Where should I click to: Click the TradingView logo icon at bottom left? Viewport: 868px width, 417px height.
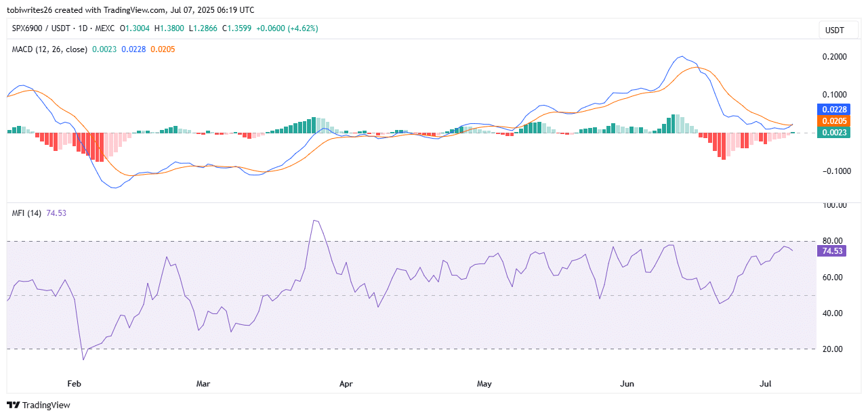pyautogui.click(x=14, y=405)
